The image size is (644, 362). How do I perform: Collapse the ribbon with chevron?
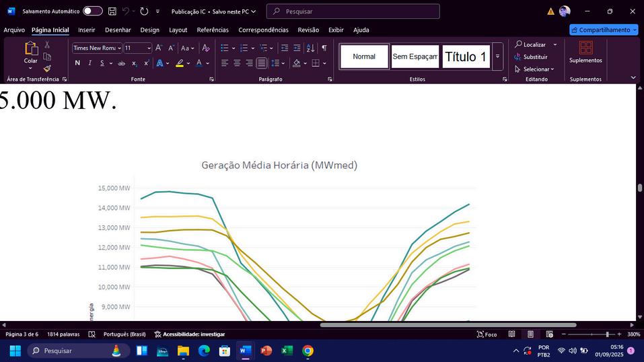tap(633, 77)
